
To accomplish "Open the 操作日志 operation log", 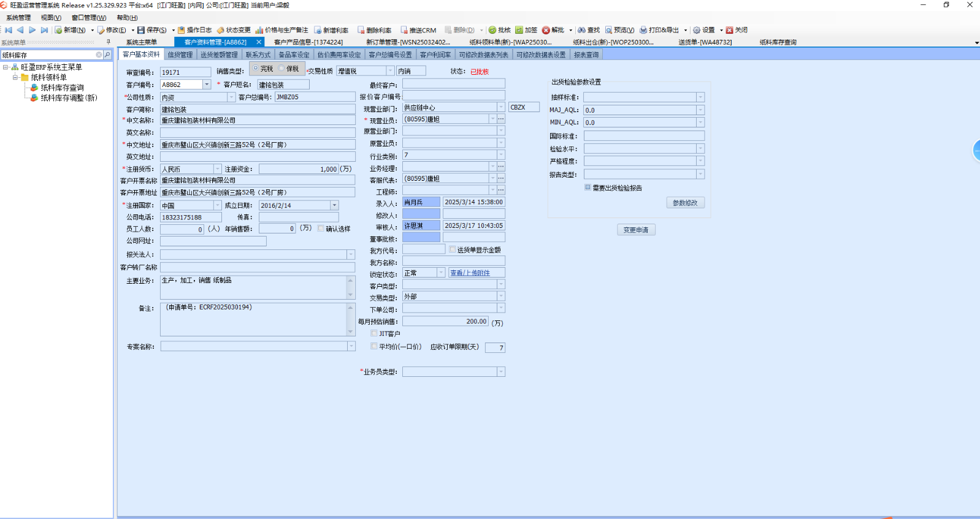I will click(194, 30).
